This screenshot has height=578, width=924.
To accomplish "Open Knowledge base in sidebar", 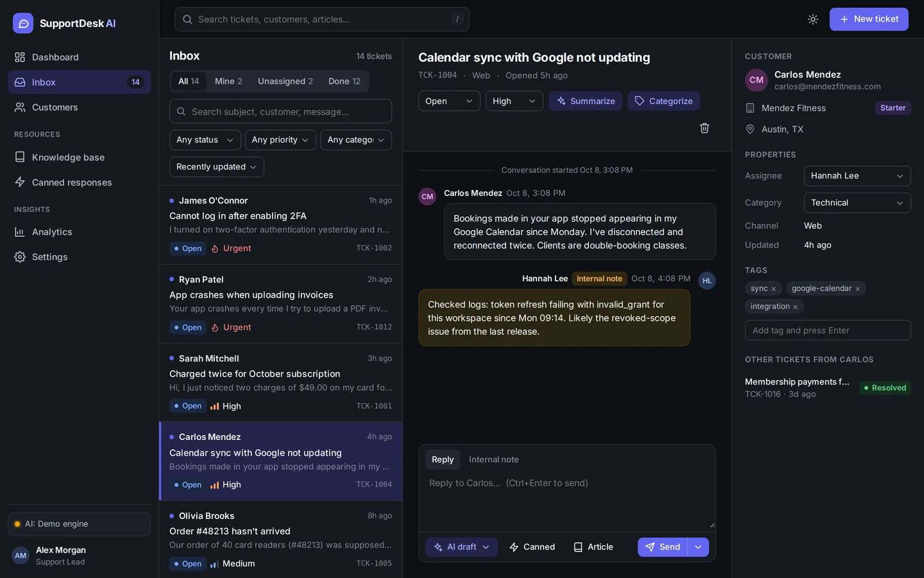I will tap(79, 157).
